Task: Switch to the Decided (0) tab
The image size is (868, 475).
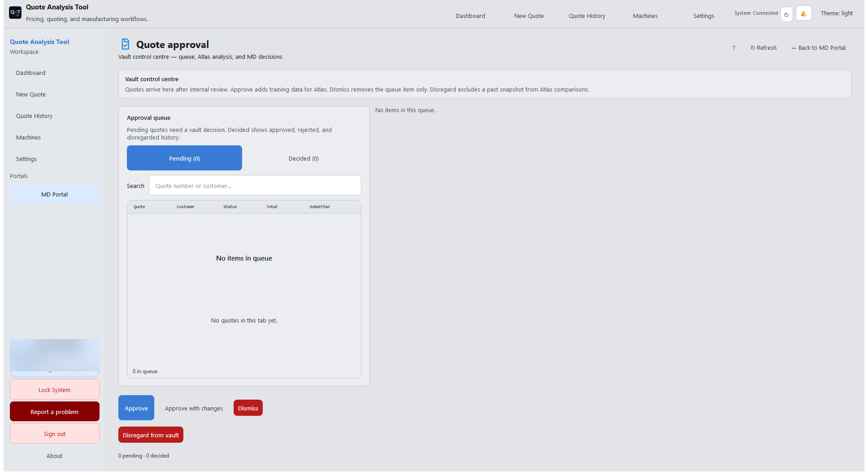Action: click(304, 158)
